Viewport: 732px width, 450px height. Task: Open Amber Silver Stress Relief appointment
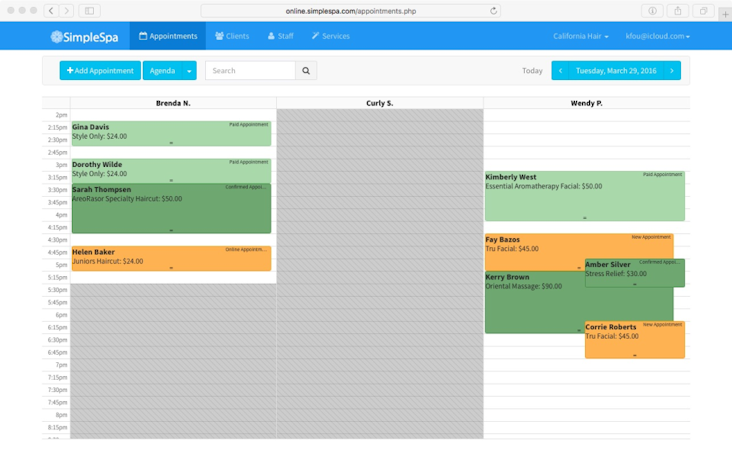[x=634, y=273]
